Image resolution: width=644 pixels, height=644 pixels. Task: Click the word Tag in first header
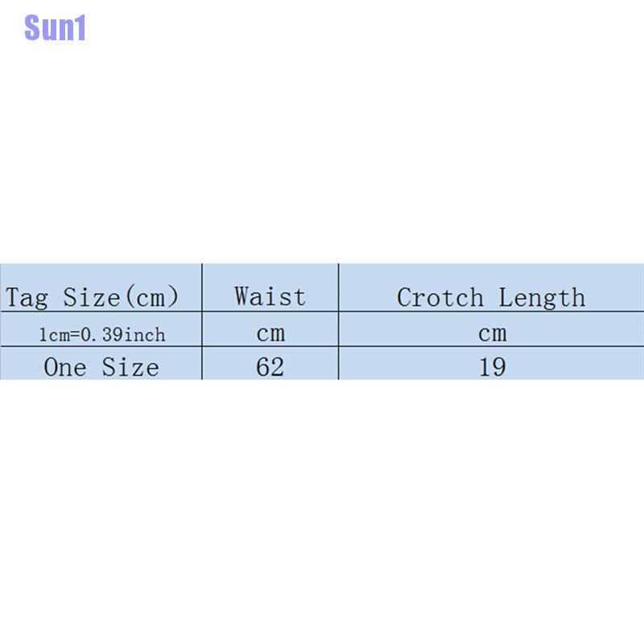pyautogui.click(x=28, y=298)
